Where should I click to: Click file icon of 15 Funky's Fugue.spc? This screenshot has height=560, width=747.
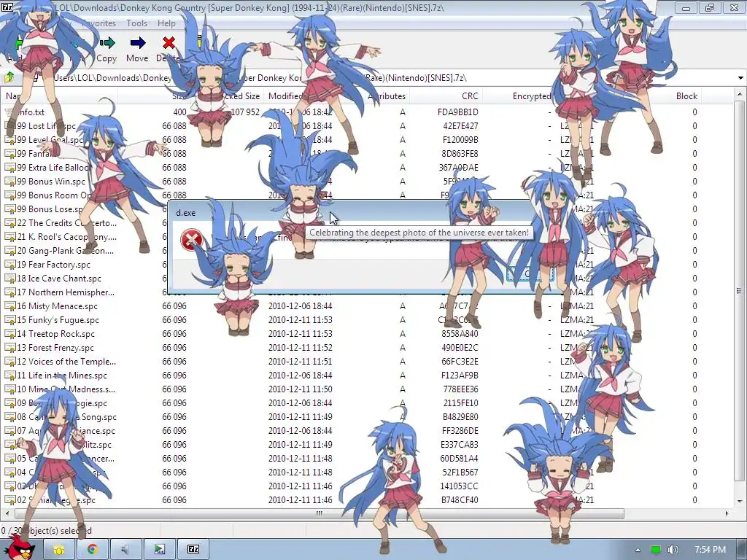coord(9,319)
